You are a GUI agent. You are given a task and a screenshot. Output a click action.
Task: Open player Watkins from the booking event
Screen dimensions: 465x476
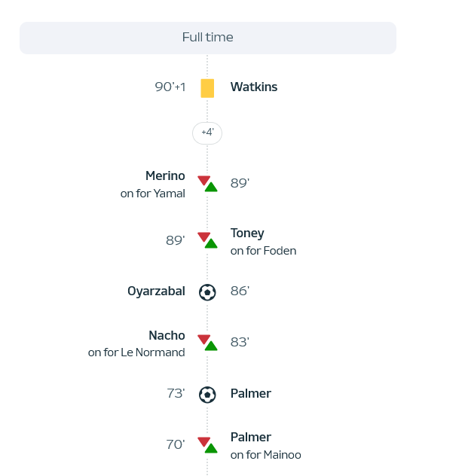(254, 87)
